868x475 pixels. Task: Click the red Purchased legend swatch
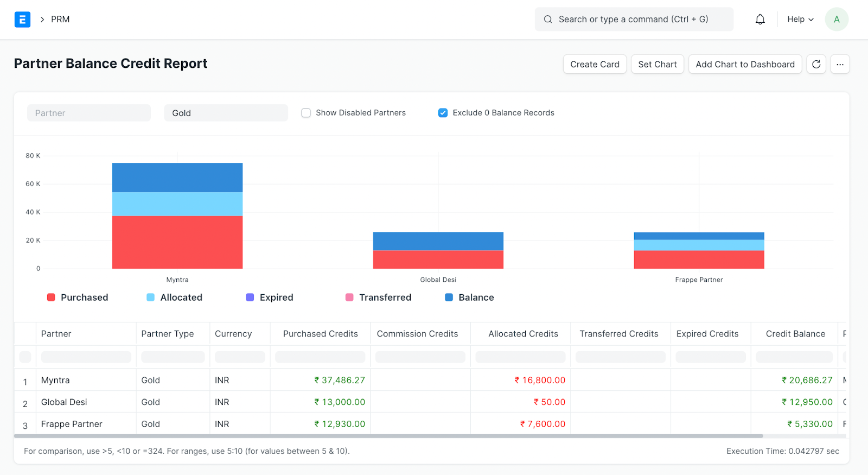tap(51, 297)
